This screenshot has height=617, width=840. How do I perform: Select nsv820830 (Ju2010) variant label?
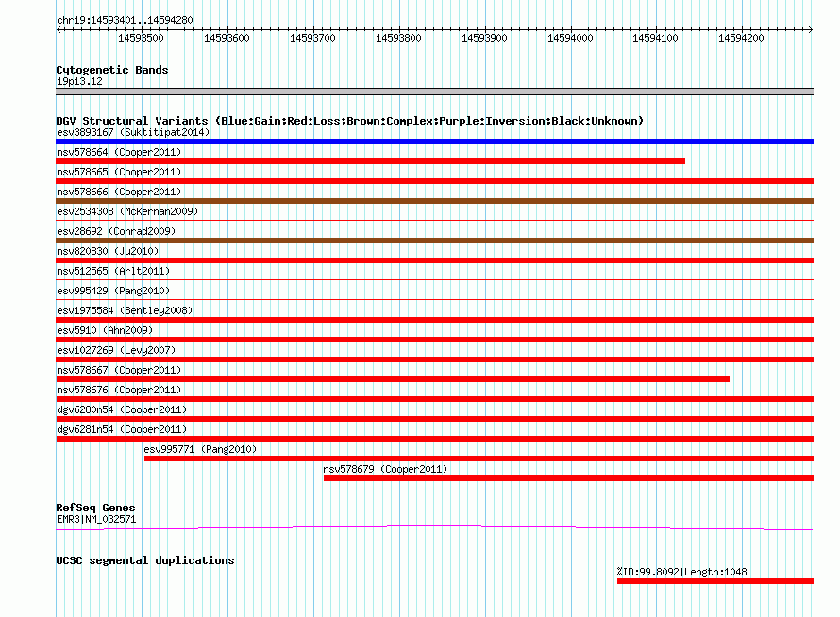tap(108, 251)
